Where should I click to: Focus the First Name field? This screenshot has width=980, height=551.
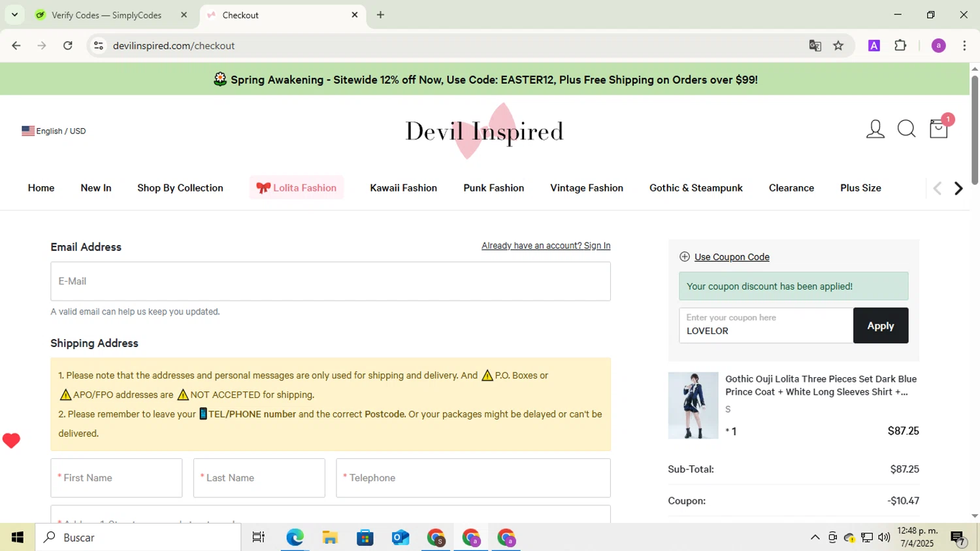coord(116,478)
